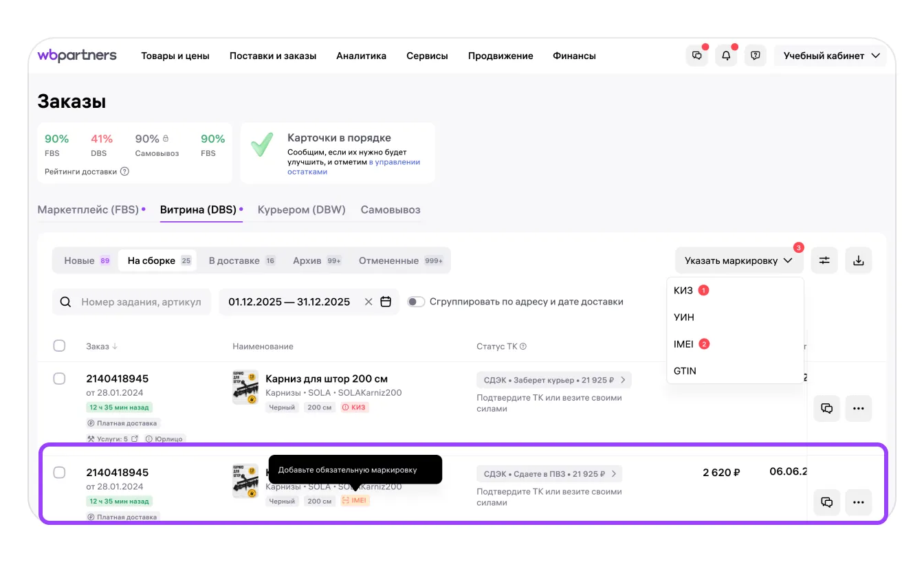
Task: Clear the selected date range
Action: [368, 302]
